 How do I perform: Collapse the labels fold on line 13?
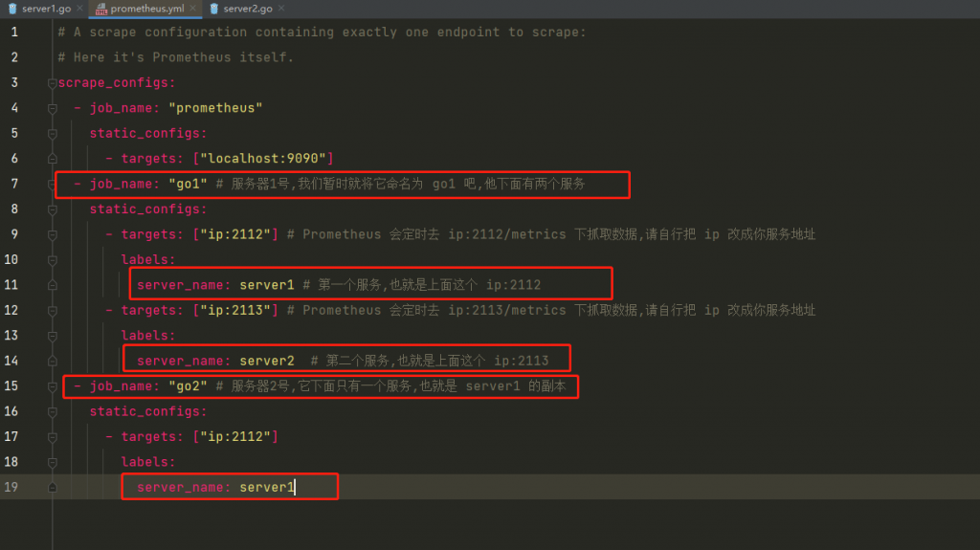53,337
